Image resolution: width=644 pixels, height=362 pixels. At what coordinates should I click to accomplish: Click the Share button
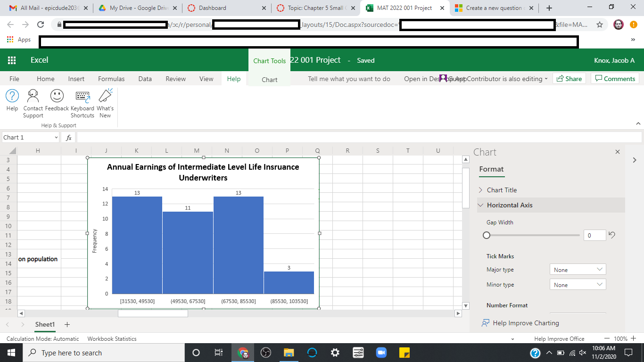[569, 79]
